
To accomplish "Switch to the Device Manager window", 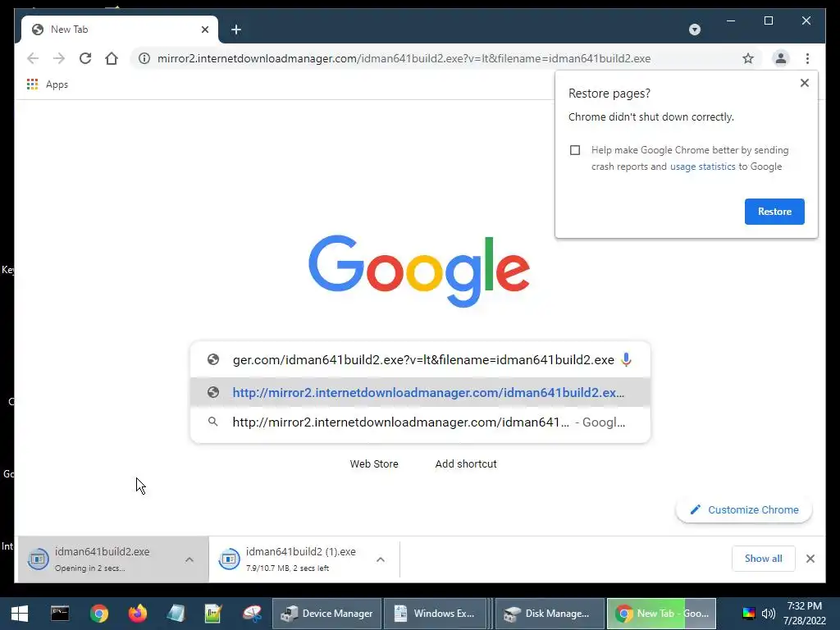I will 326,614.
